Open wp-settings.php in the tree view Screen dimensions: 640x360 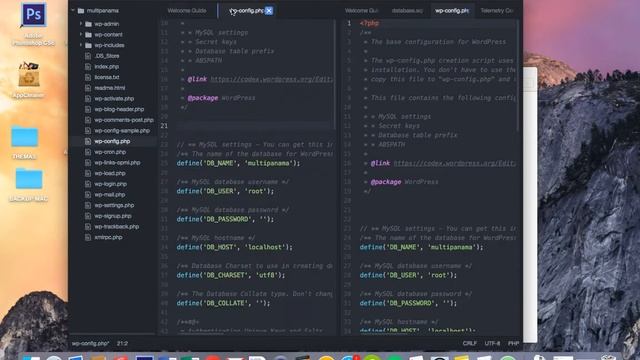114,205
